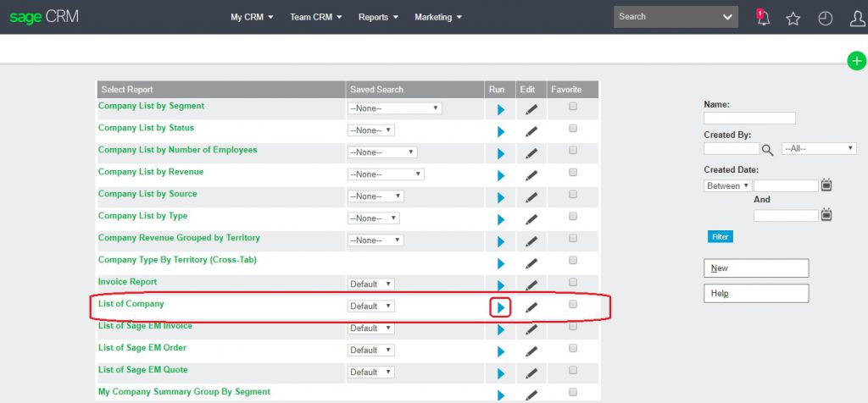Image resolution: width=868 pixels, height=403 pixels.
Task: Run Company Revenue Grouped by Territory report
Action: tap(500, 241)
